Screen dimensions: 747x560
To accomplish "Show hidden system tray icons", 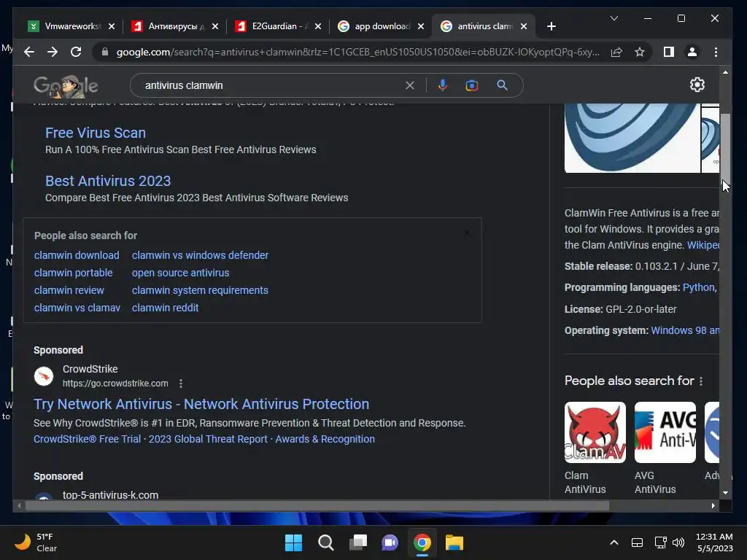I will 614,542.
